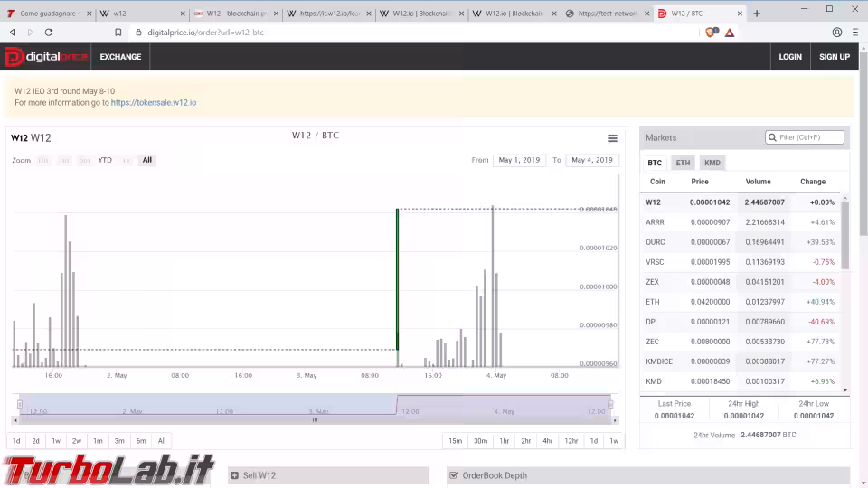This screenshot has width=868, height=488.
Task: Sort markets by the Change column header
Action: pyautogui.click(x=813, y=182)
